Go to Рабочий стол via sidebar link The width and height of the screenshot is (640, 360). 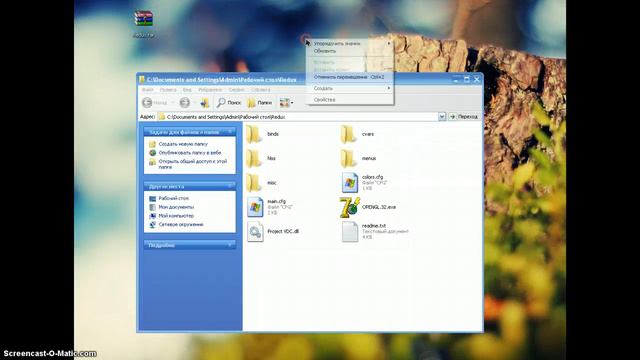click(173, 198)
